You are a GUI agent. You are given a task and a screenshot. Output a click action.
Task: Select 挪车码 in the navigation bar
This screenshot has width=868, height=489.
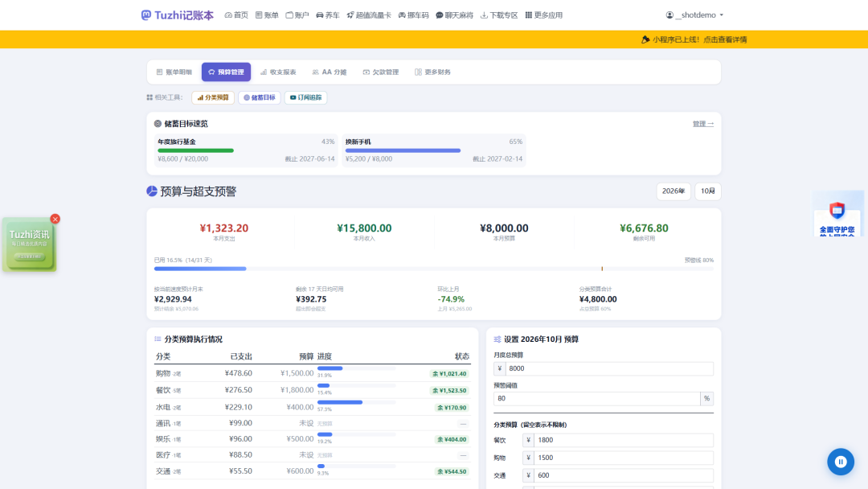tap(414, 15)
